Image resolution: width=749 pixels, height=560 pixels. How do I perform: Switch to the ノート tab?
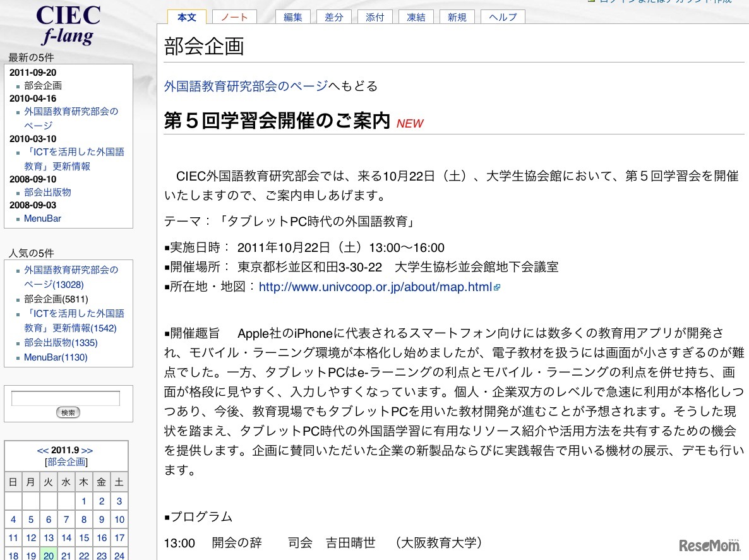click(x=234, y=18)
